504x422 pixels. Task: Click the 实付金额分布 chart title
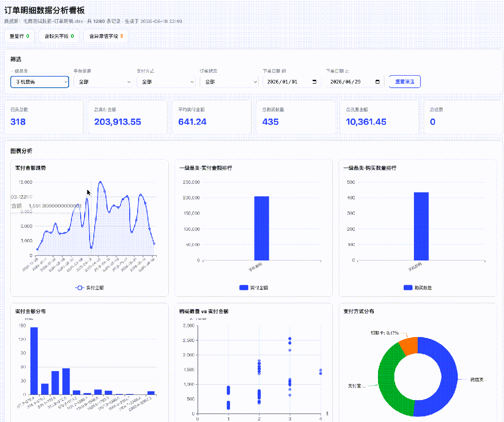tap(30, 311)
